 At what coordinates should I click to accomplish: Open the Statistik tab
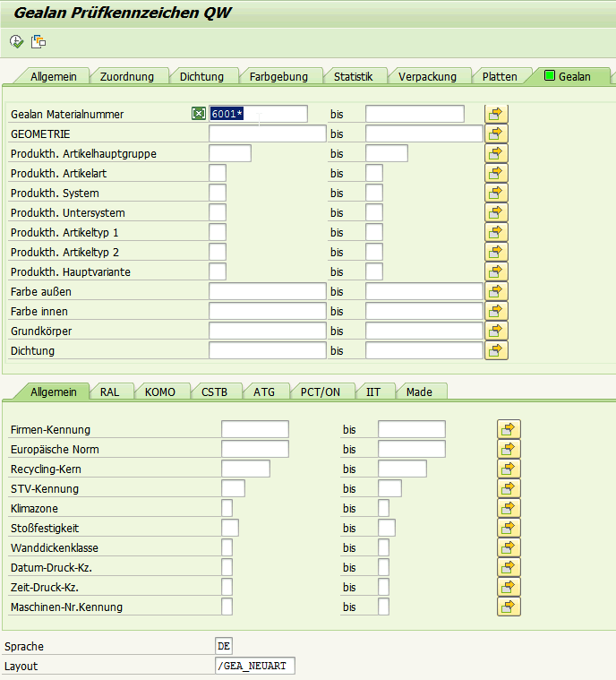[353, 76]
